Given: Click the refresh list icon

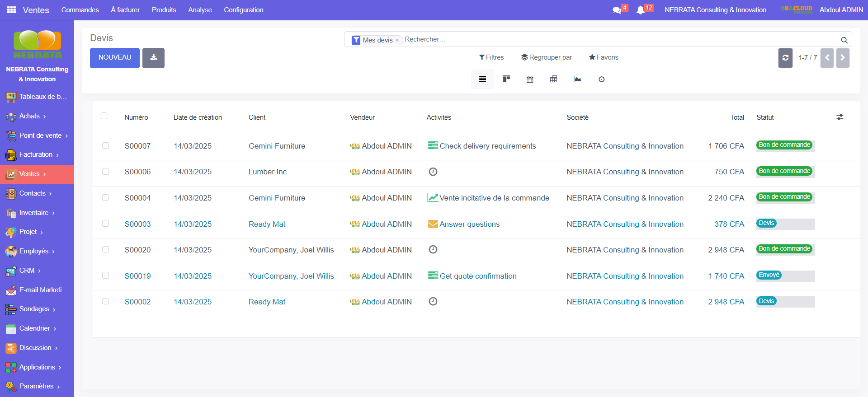Looking at the screenshot, I should tap(785, 58).
